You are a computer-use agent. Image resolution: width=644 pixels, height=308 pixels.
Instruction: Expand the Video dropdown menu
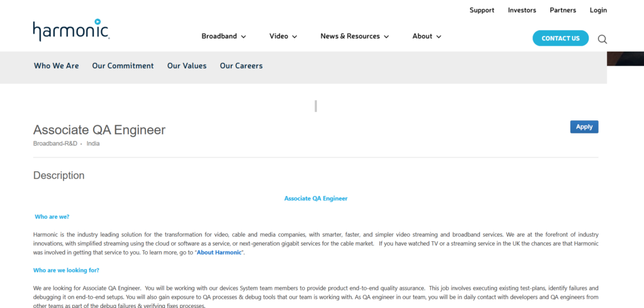[283, 37]
